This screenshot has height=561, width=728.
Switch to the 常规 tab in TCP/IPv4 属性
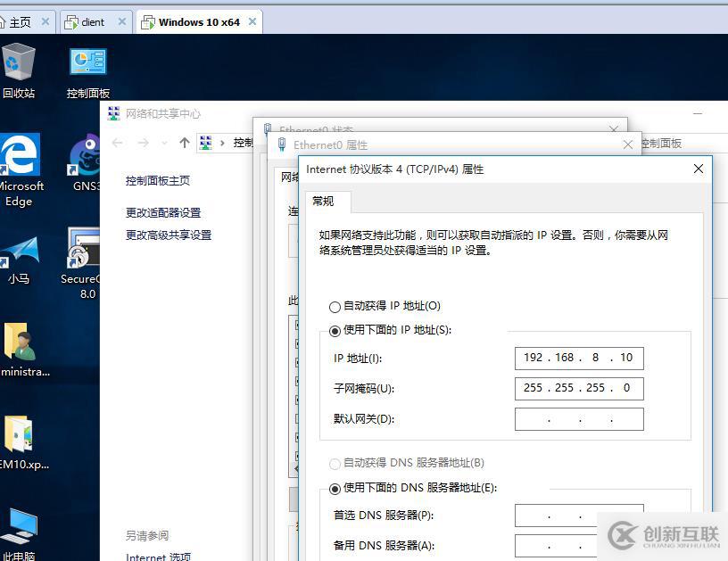(325, 202)
